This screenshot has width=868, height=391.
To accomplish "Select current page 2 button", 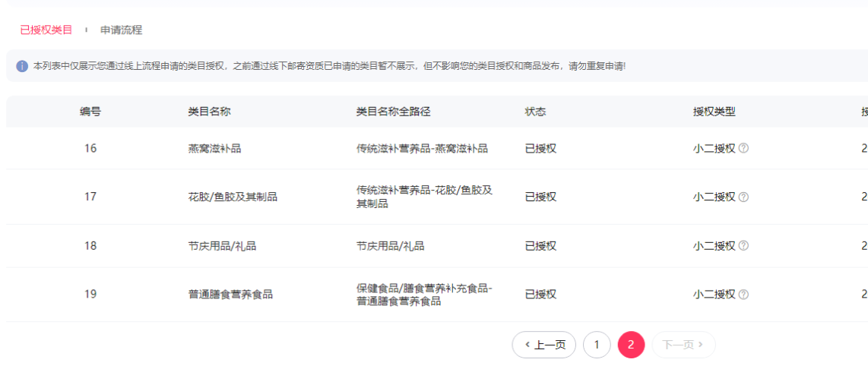I will coord(631,345).
